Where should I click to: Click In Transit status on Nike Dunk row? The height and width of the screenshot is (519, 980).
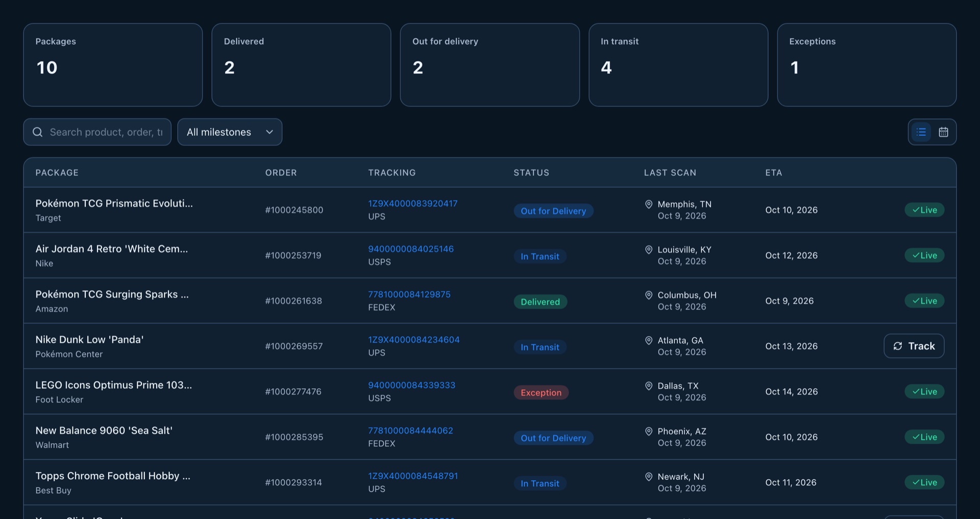(540, 347)
